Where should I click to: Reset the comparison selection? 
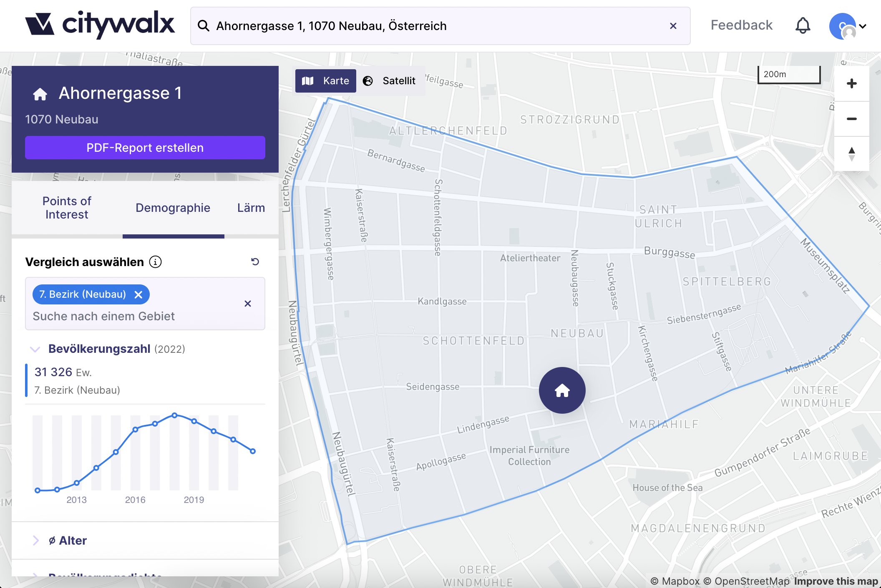coord(255,261)
